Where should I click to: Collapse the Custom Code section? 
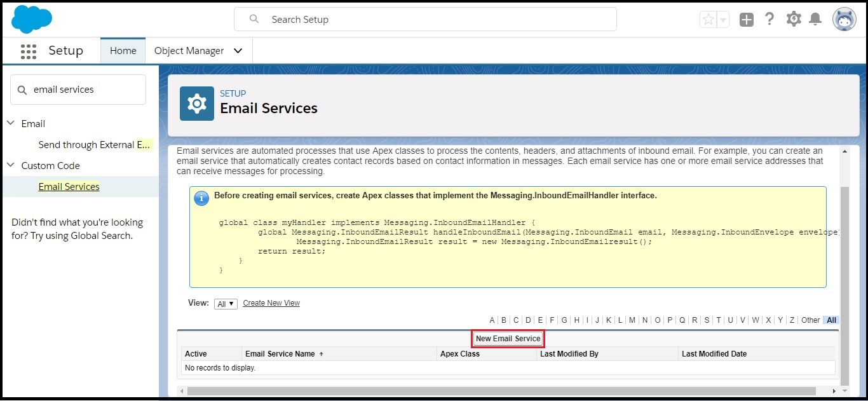(11, 165)
